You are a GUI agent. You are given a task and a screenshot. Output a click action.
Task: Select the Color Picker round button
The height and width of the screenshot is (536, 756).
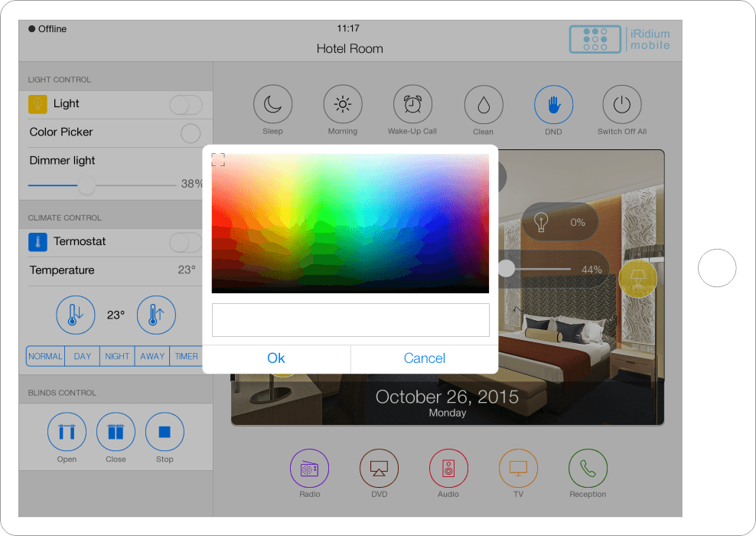[191, 133]
